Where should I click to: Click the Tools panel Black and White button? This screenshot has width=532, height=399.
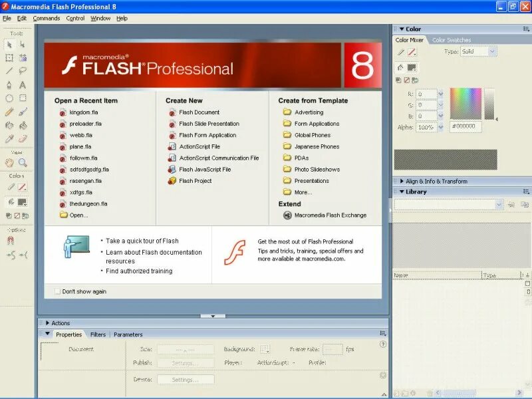click(x=9, y=215)
